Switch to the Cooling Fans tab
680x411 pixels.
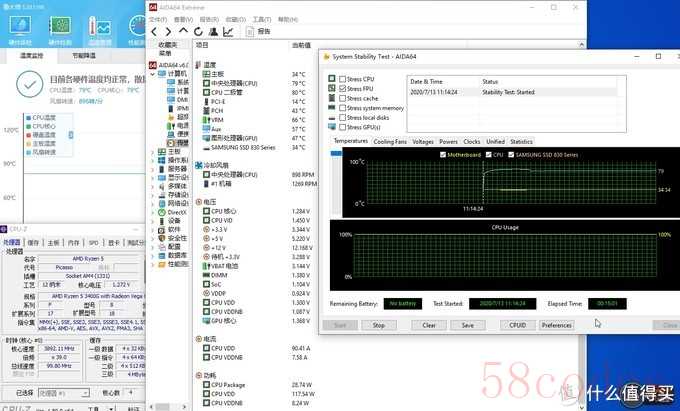click(x=390, y=141)
